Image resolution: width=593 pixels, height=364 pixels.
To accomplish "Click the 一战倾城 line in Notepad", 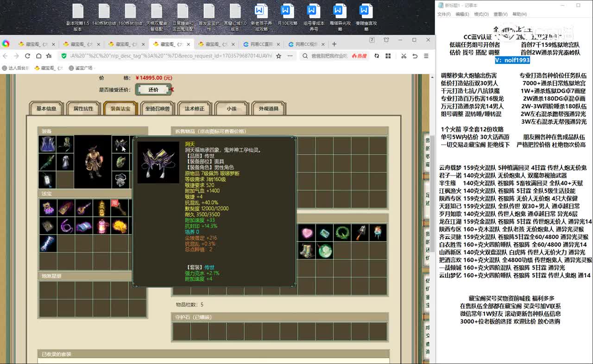I will click(502, 268).
